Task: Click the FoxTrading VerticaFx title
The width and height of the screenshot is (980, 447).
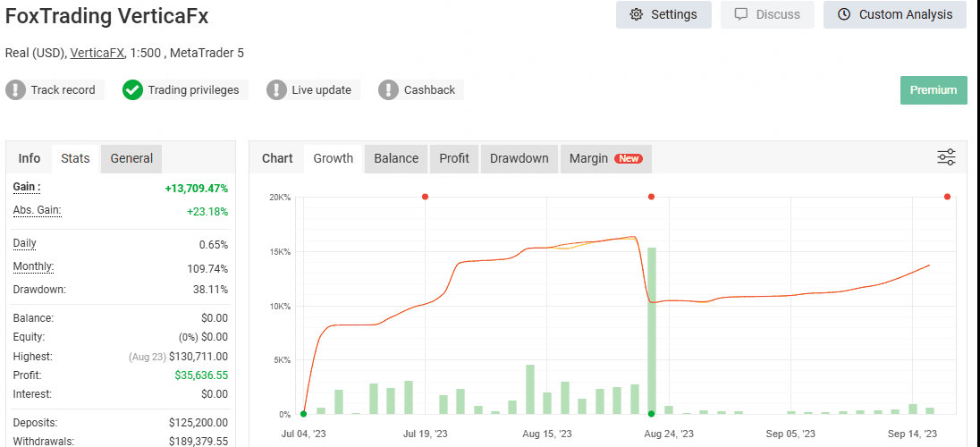Action: [107, 17]
